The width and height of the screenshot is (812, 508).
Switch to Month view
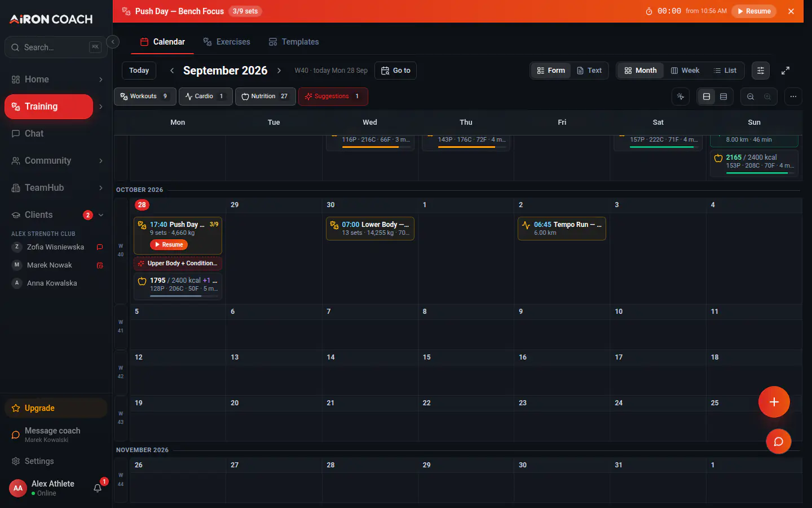641,71
